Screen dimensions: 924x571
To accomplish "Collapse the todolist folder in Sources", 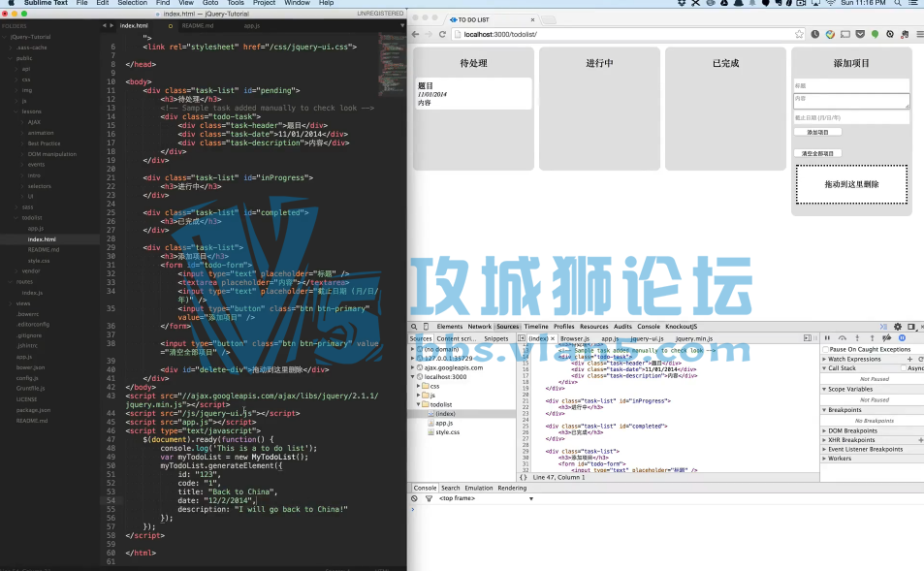I will pyautogui.click(x=419, y=405).
